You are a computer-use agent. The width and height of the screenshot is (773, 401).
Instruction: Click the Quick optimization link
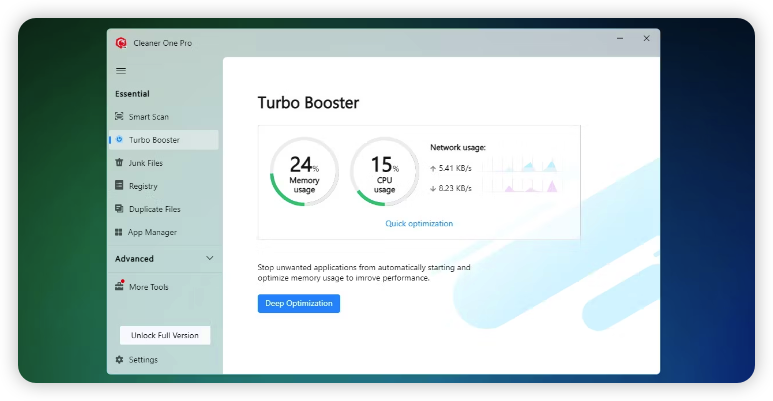[x=419, y=223]
